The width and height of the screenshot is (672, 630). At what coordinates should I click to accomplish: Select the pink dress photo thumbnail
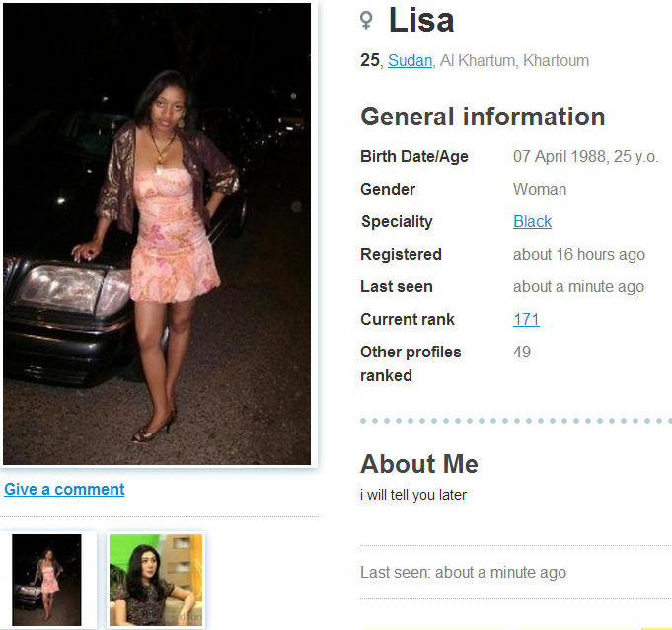click(46, 580)
